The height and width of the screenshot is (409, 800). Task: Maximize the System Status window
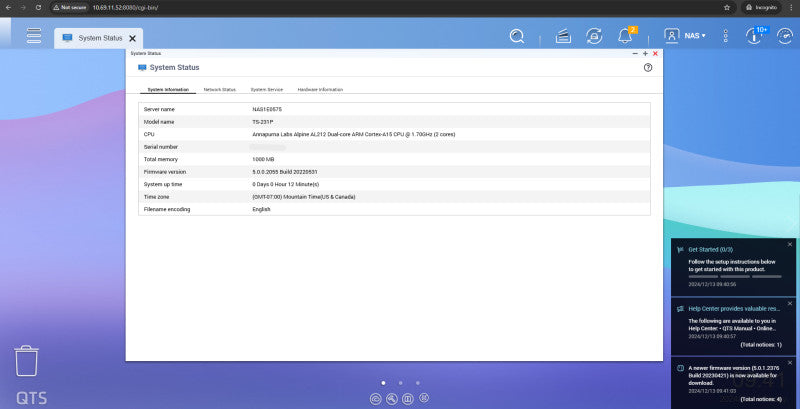(645, 54)
